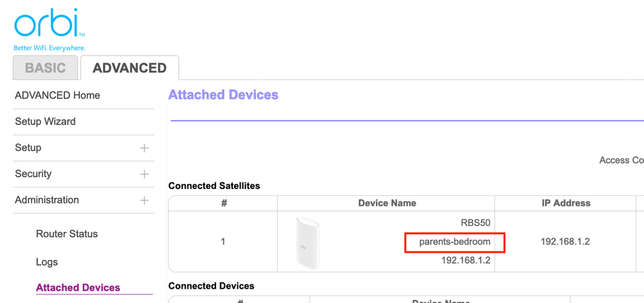644x303 pixels.
Task: Click the RBS50 model label
Action: pyautogui.click(x=476, y=223)
